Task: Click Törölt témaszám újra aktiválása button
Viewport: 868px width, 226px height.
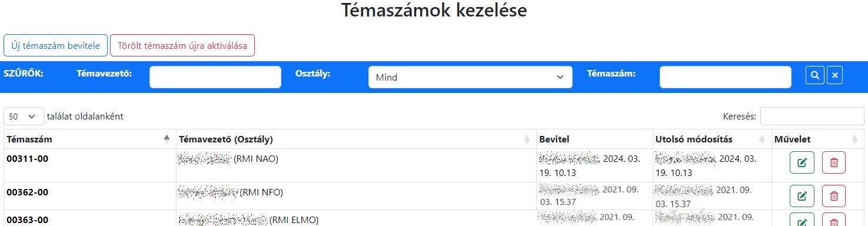Action: click(182, 45)
